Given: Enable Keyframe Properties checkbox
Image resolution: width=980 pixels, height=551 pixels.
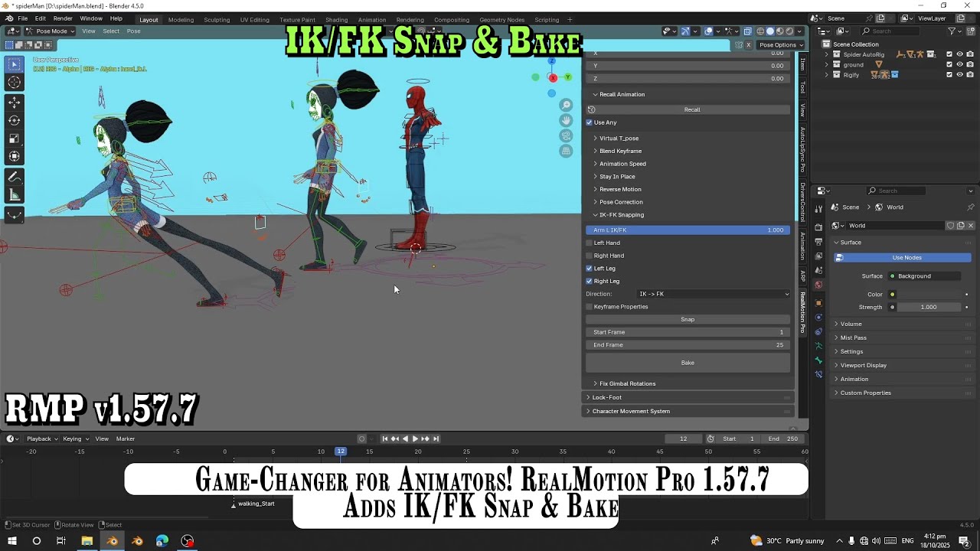Looking at the screenshot, I should pos(590,307).
